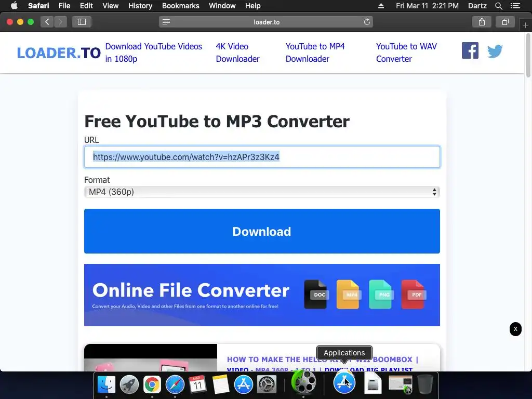Open YouTube to WAV Converter link
Image resolution: width=532 pixels, height=399 pixels.
point(406,52)
